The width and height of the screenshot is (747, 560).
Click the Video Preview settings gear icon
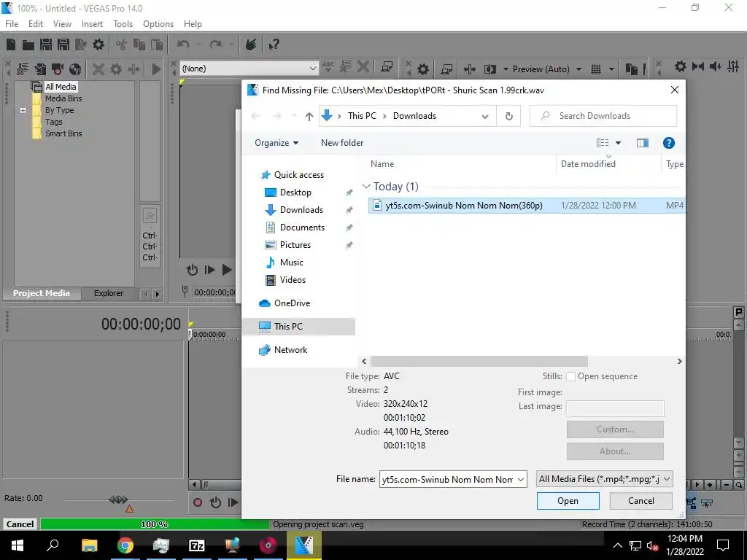(x=423, y=69)
